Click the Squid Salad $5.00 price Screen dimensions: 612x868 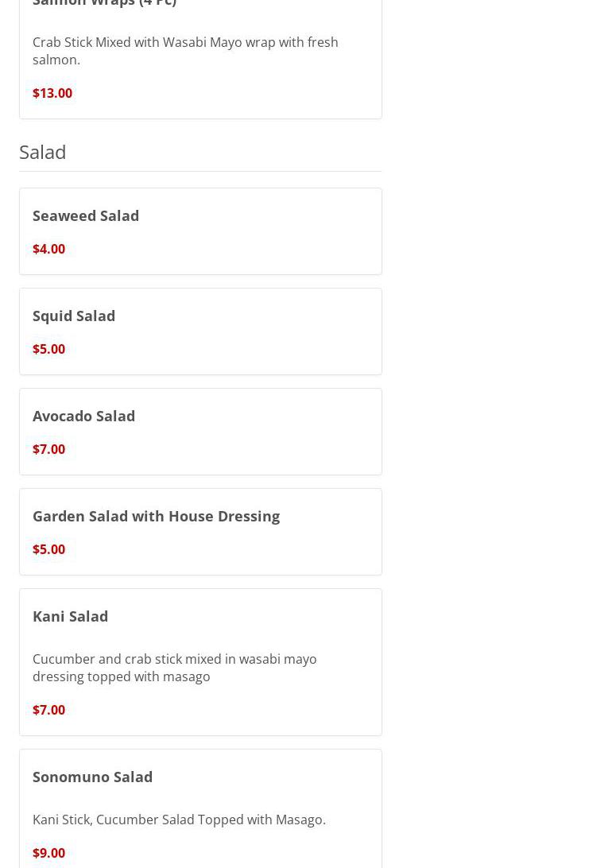[x=48, y=349]
